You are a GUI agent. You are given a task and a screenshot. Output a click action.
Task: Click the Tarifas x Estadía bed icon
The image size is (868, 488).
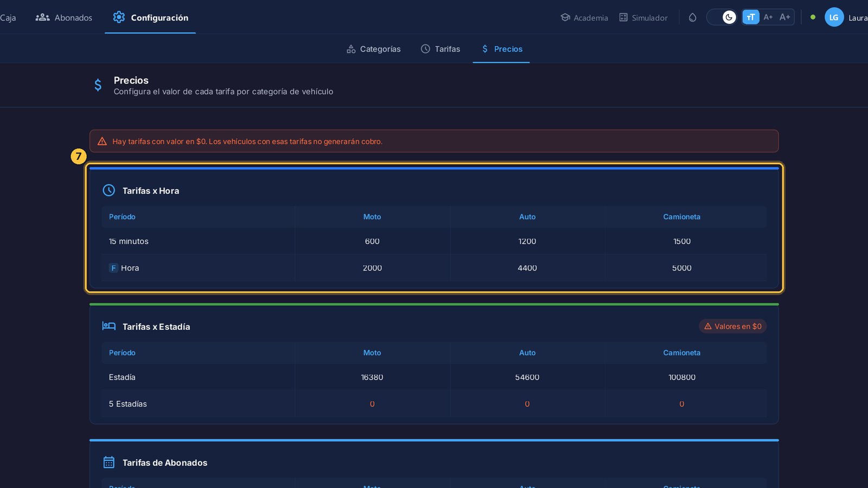pyautogui.click(x=109, y=326)
